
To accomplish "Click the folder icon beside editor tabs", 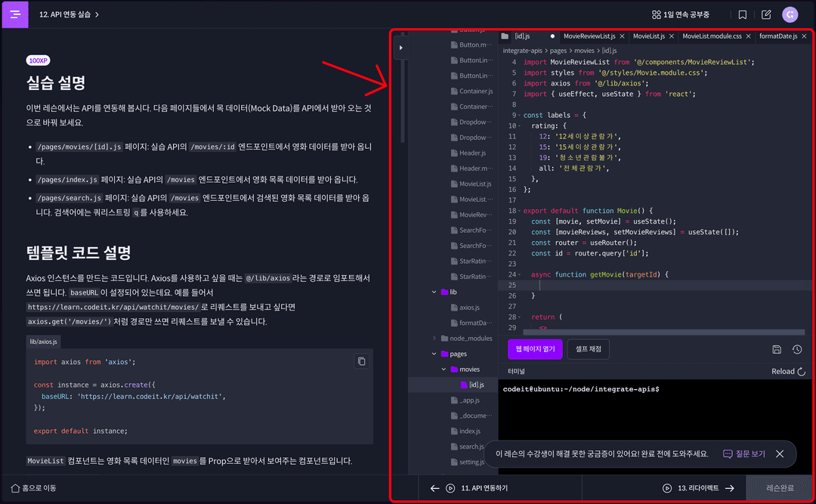I will pyautogui.click(x=505, y=36).
